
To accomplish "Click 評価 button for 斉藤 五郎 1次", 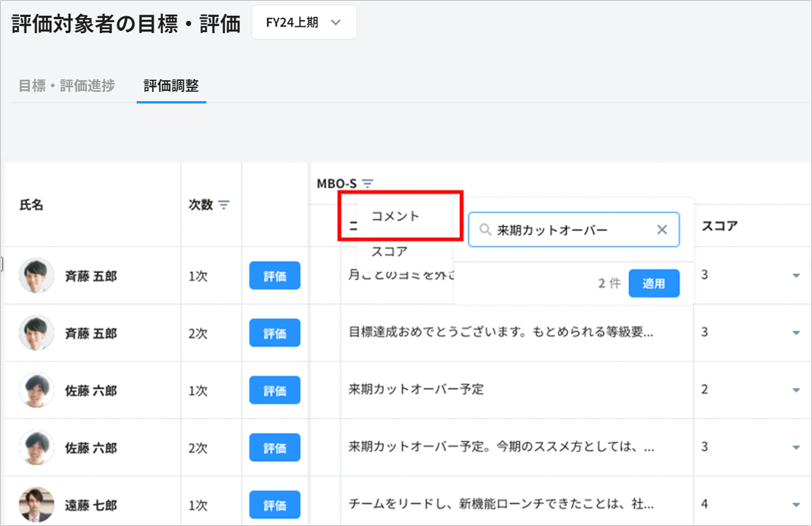I will point(275,276).
